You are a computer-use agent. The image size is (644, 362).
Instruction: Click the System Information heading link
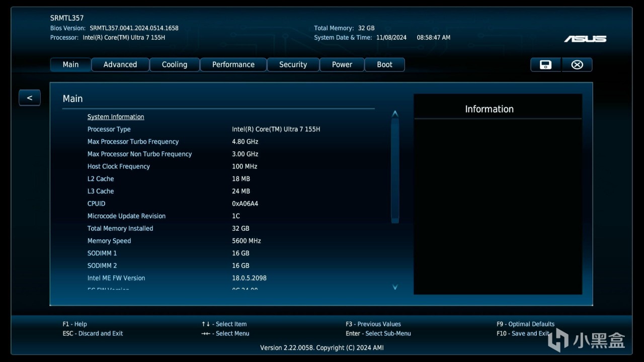116,117
